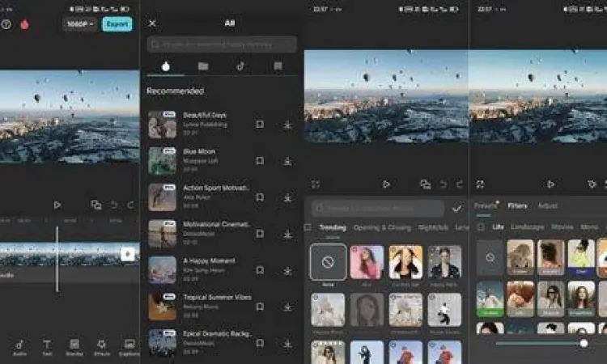The image size is (607, 364).
Task: Download the Action Sport Motivat.. track
Action: pos(287,197)
